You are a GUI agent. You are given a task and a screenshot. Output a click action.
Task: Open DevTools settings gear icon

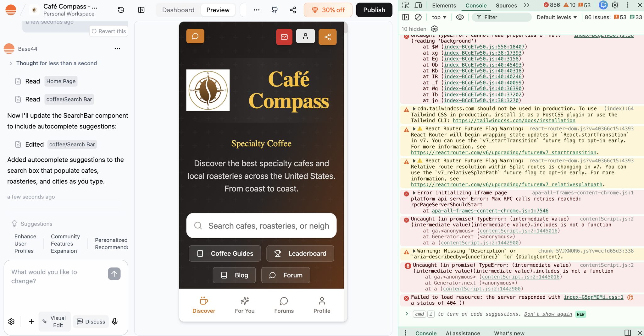coord(615,5)
